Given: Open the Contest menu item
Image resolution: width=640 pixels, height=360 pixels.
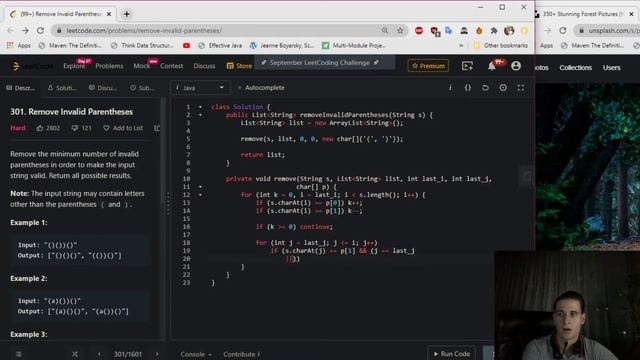Looking at the screenshot, I should click(171, 66).
